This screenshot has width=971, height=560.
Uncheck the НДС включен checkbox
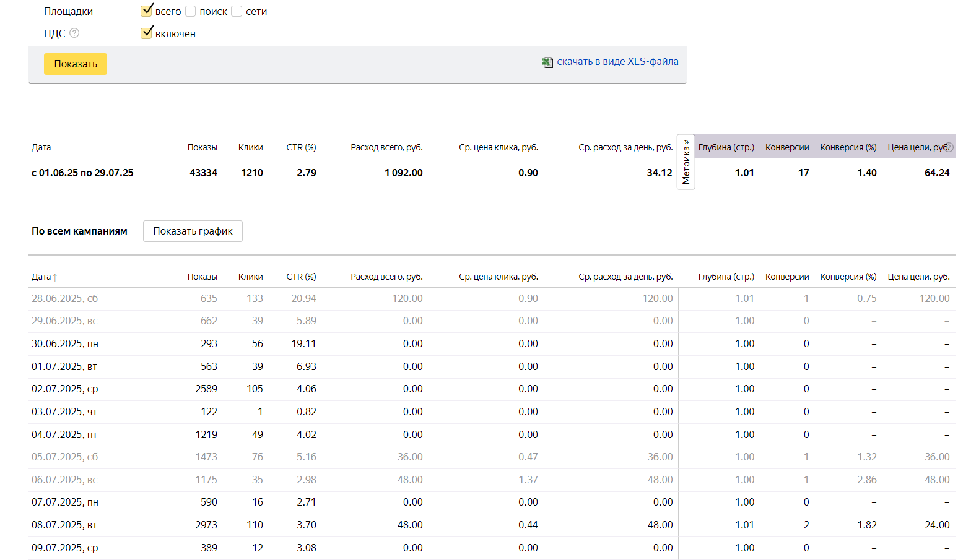147,33
